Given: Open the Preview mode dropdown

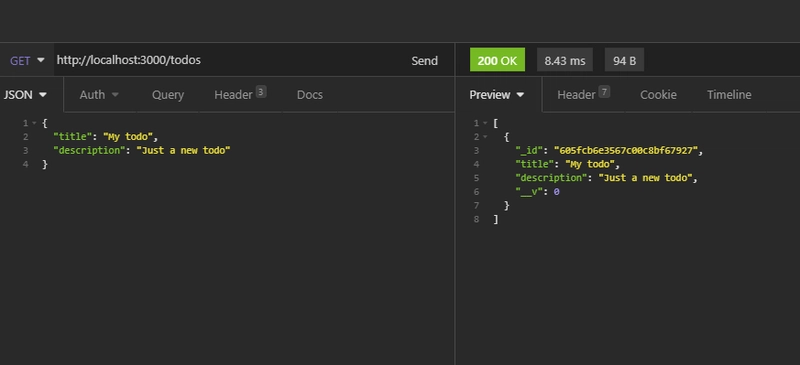Looking at the screenshot, I should [x=496, y=94].
